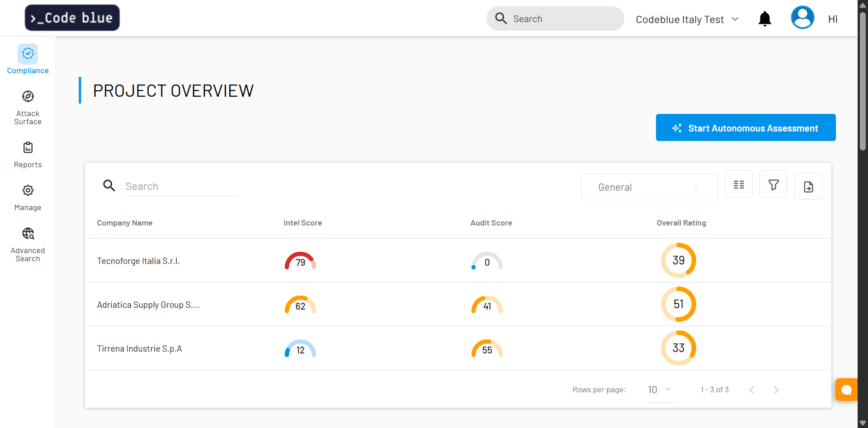Screen dimensions: 868x428
Task: Click Start Autonomous Assessment button
Action: click(x=745, y=128)
